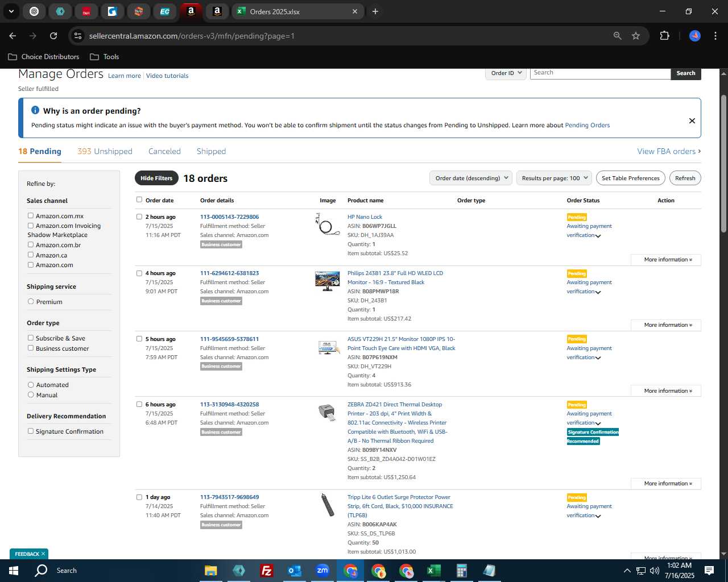Open File Explorer from the taskbar
The width and height of the screenshot is (728, 582).
coord(211,571)
